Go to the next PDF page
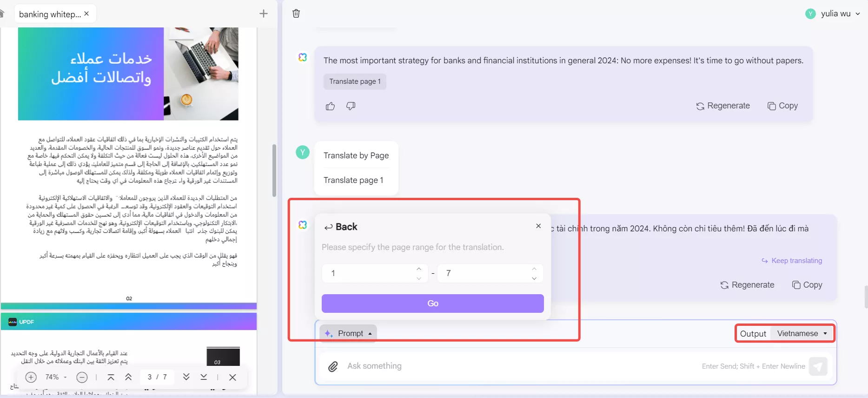The height and width of the screenshot is (398, 868). (186, 377)
